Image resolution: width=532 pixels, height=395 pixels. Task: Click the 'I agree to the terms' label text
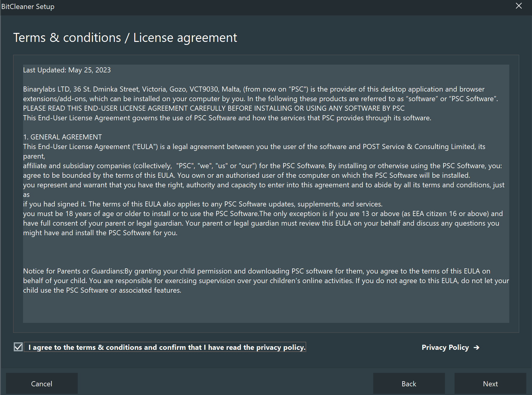pos(167,347)
